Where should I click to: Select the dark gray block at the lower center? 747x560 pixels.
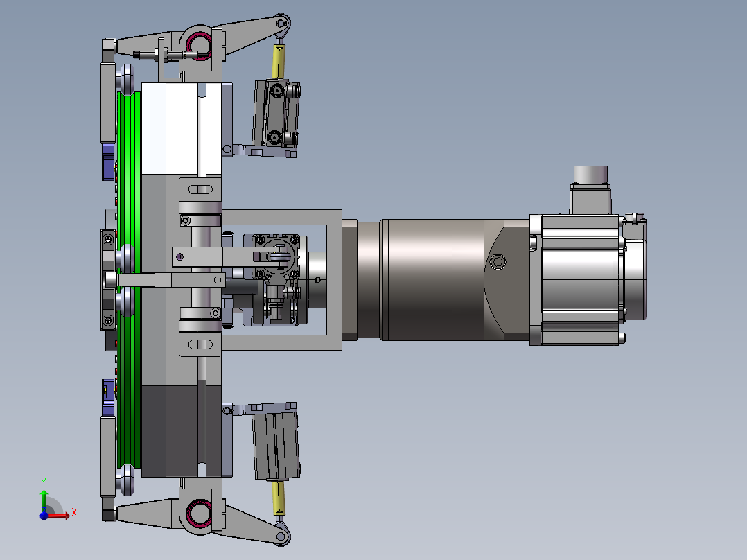pos(181,431)
